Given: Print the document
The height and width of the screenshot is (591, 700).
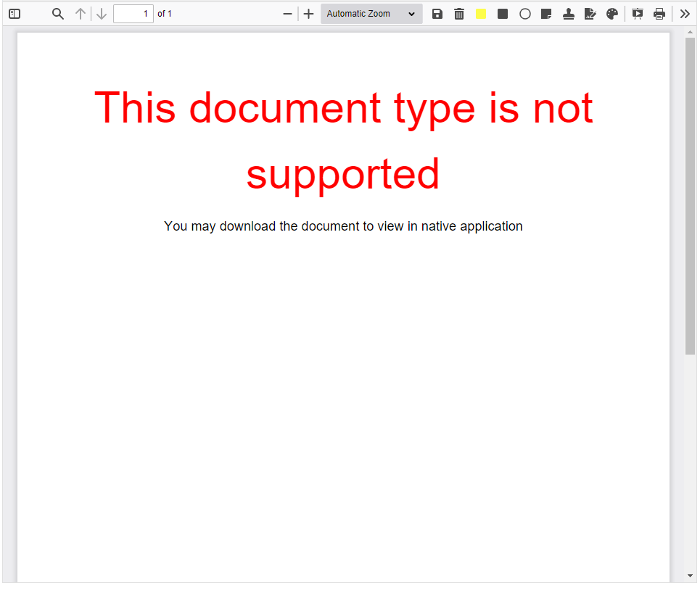Looking at the screenshot, I should (659, 13).
